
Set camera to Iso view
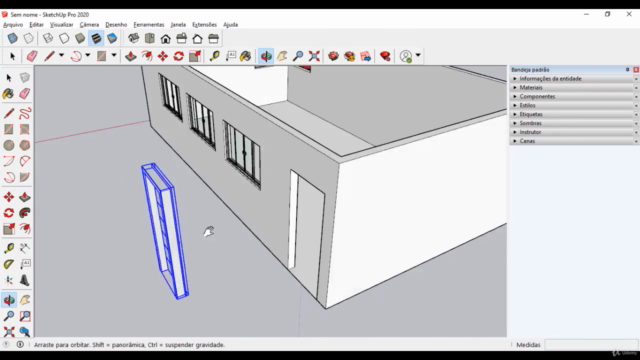[x=133, y=38]
